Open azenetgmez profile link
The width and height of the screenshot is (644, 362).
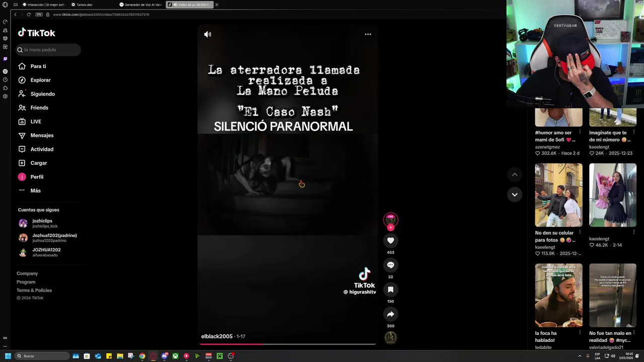[547, 147]
